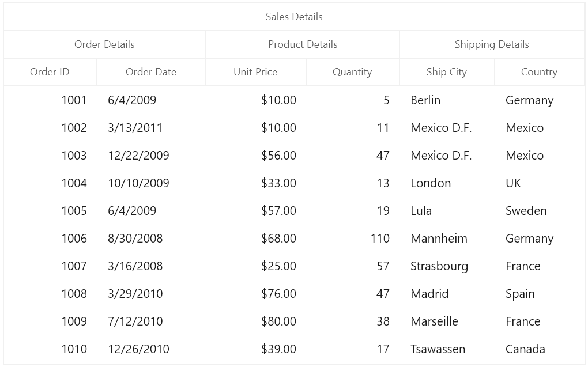
Task: Sort by the Order ID column header
Action: point(50,72)
